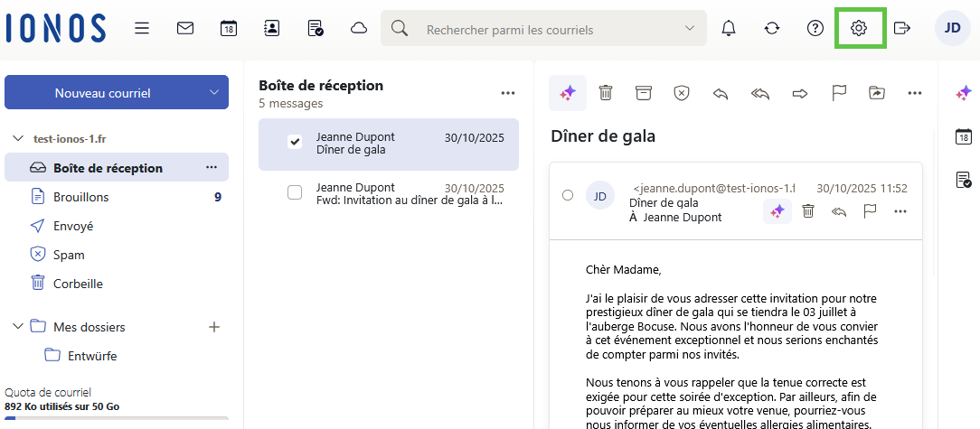
Task: Open the Corbeille folder
Action: click(x=78, y=284)
